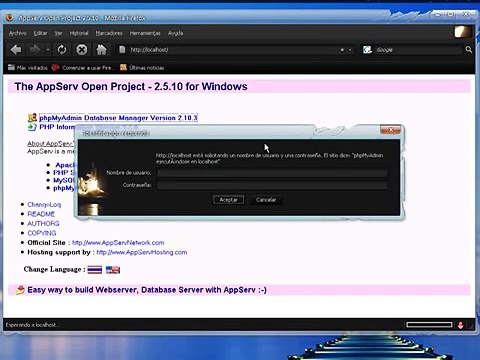The height and width of the screenshot is (360, 480).
Task: Open the Más visitados bookmark folder
Action: tap(28, 68)
